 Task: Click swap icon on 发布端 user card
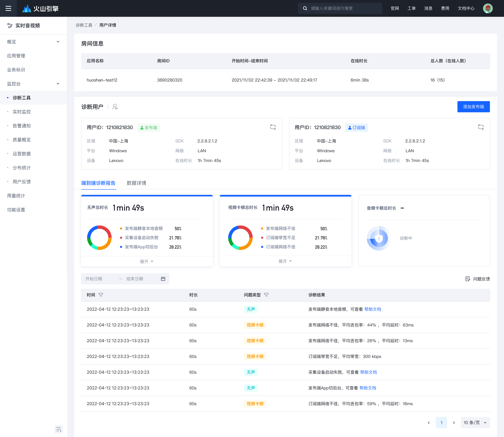(273, 127)
